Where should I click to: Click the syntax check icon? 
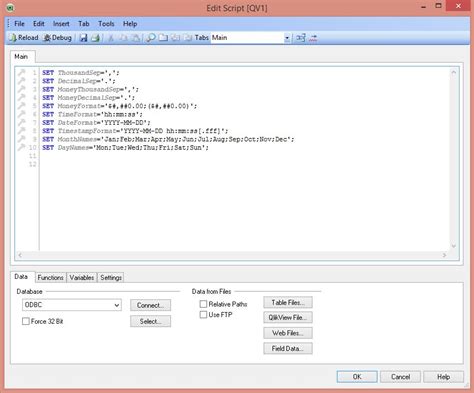(x=313, y=38)
